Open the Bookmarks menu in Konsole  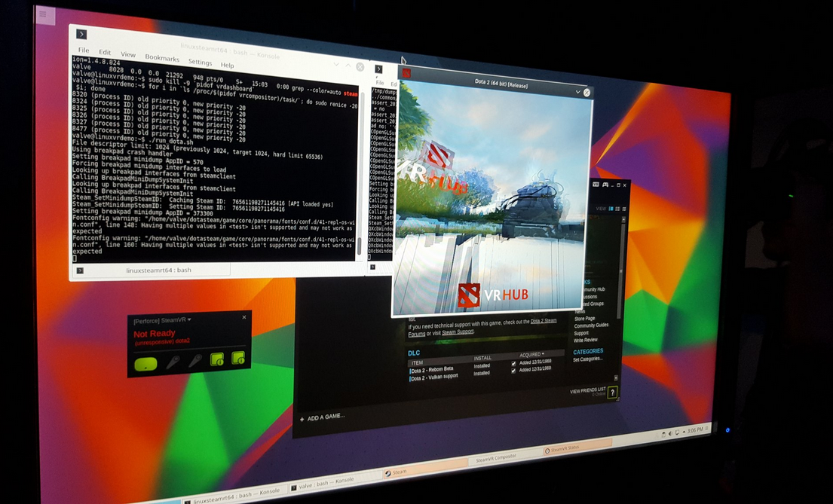point(162,57)
